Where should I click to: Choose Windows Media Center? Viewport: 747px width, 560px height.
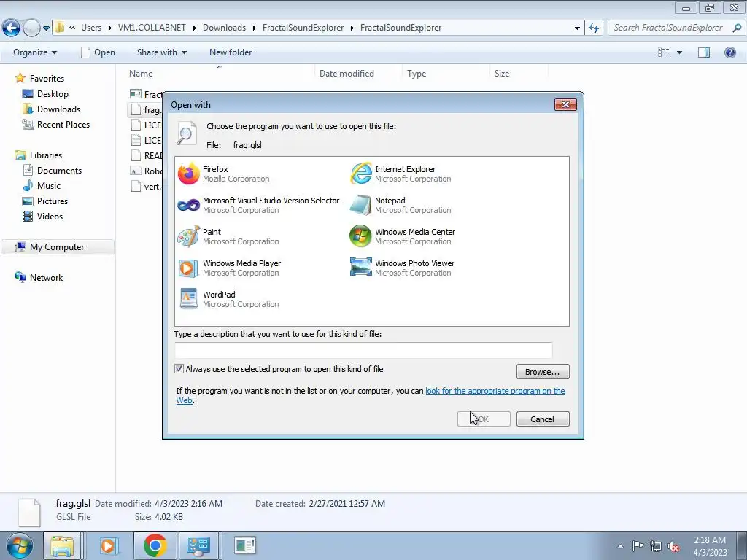(x=403, y=237)
